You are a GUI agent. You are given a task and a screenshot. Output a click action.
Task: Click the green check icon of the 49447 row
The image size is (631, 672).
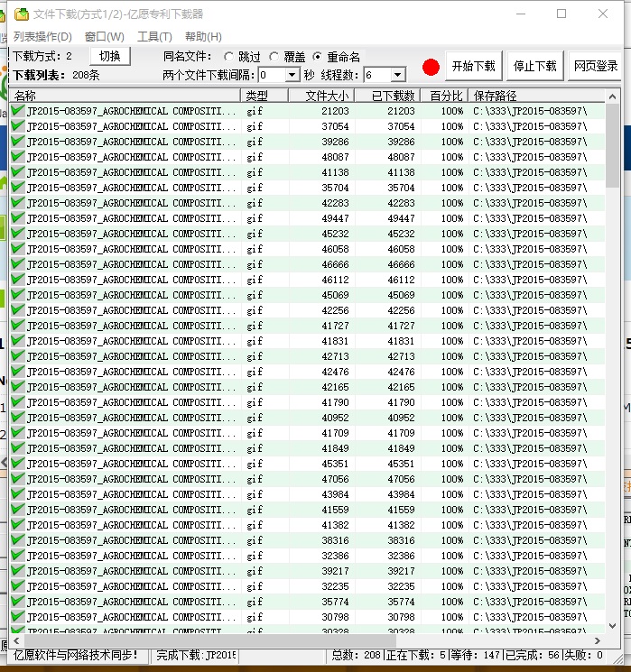click(x=18, y=218)
